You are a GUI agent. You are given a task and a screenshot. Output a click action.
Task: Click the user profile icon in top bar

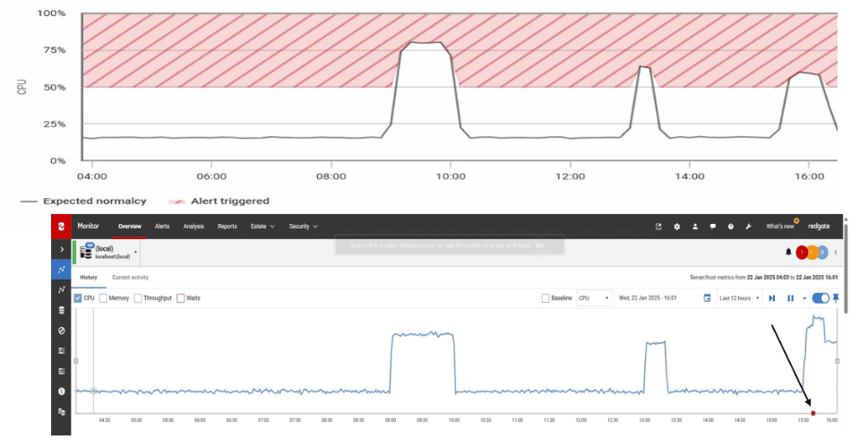point(695,227)
